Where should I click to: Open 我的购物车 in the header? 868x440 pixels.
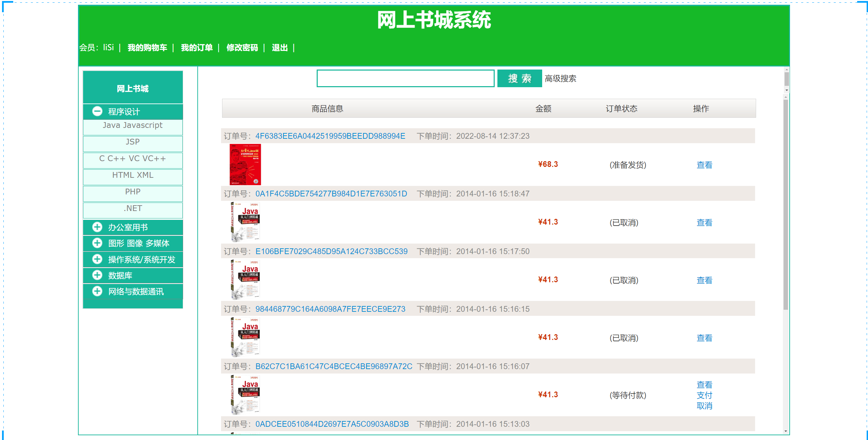pos(147,47)
